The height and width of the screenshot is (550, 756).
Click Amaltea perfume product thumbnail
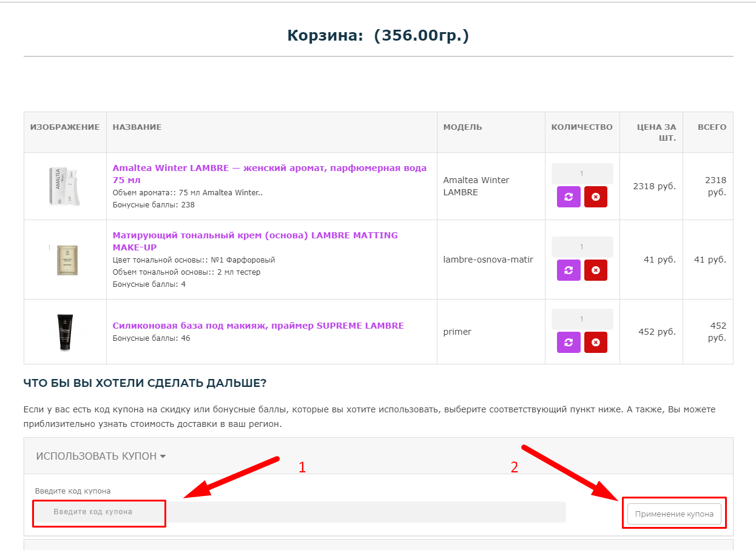(x=64, y=186)
